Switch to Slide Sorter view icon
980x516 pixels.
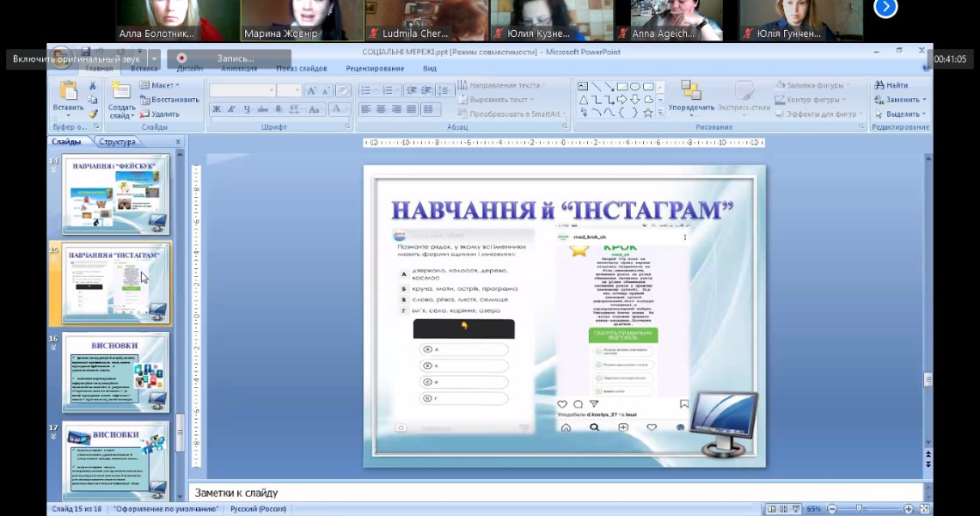pyautogui.click(x=784, y=509)
